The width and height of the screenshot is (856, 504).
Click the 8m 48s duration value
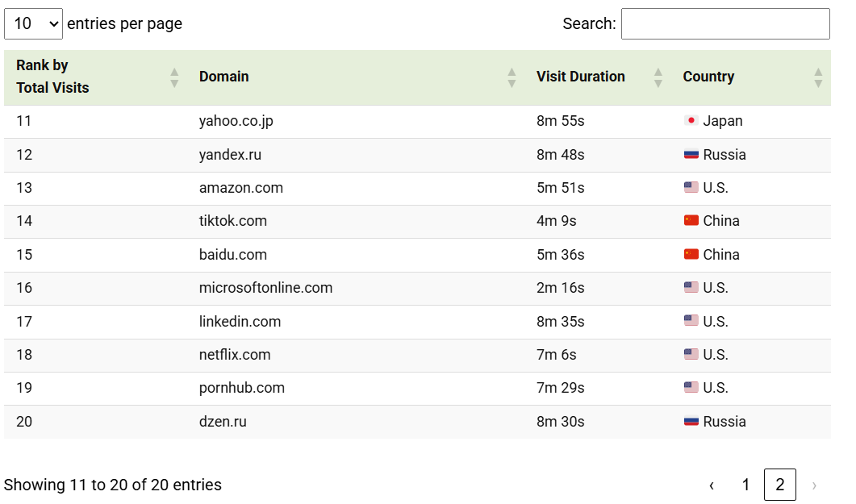560,154
